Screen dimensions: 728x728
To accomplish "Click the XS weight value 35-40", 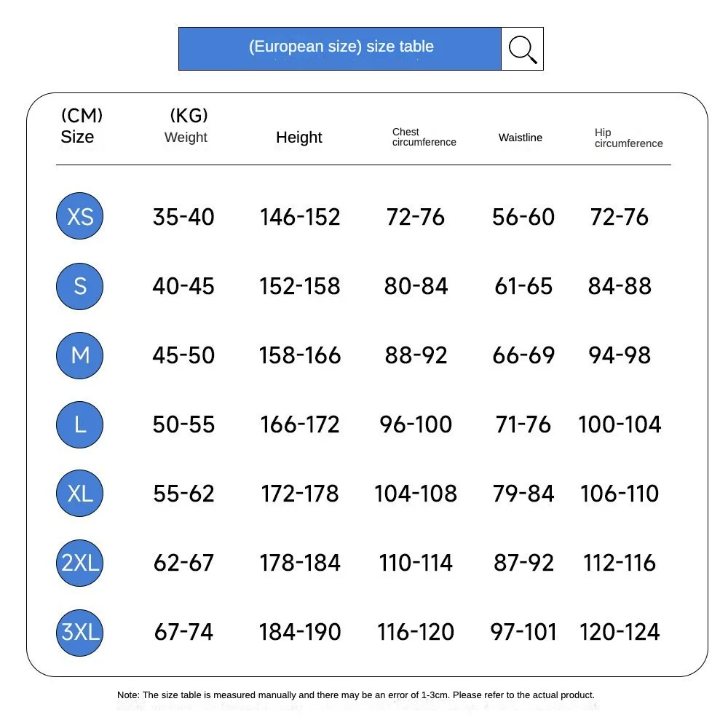I will coord(183,217).
